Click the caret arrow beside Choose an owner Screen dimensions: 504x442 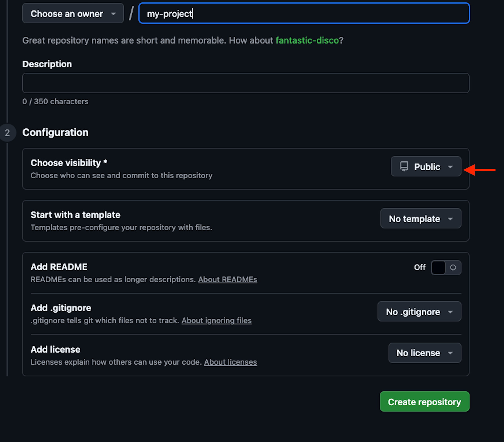pyautogui.click(x=113, y=14)
